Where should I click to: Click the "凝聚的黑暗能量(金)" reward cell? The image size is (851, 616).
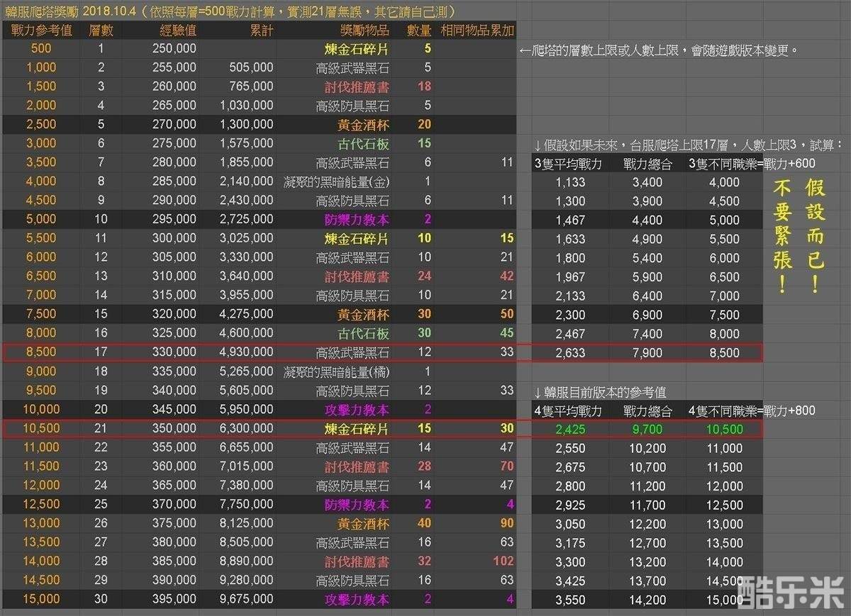[336, 181]
